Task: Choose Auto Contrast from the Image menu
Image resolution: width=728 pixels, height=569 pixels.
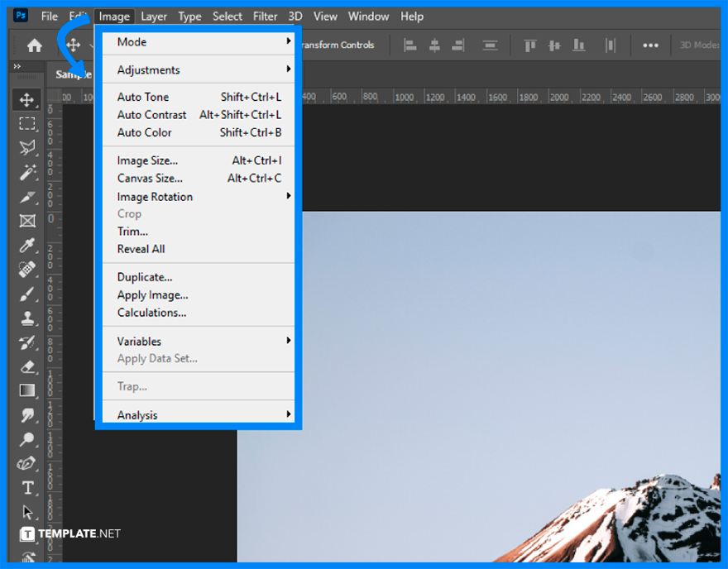Action: click(151, 114)
